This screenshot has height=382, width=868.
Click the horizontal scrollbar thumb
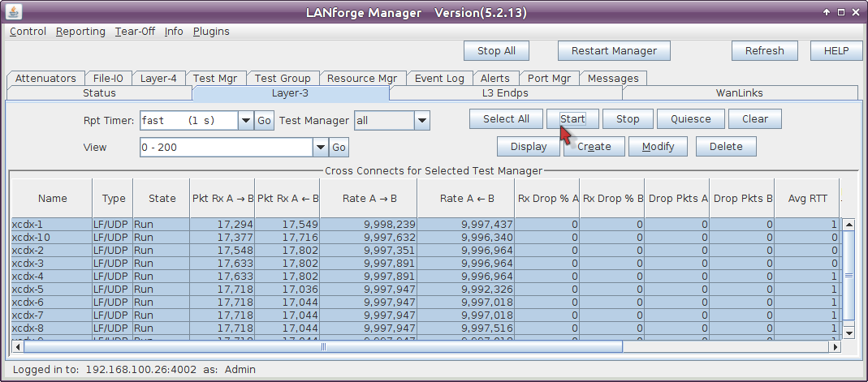pyautogui.click(x=323, y=346)
